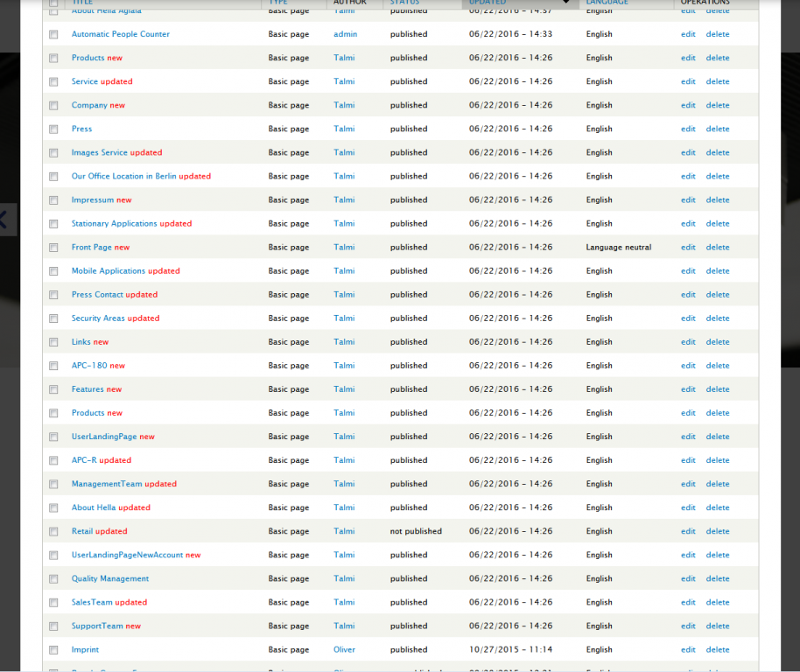
Task: Open author Oliver's profile in Imprint row
Action: (345, 650)
